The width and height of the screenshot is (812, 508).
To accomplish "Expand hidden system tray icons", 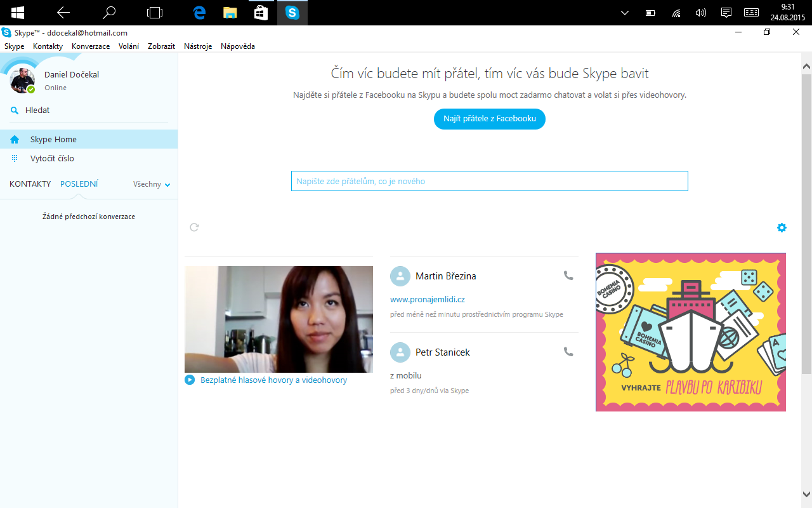I will [625, 13].
